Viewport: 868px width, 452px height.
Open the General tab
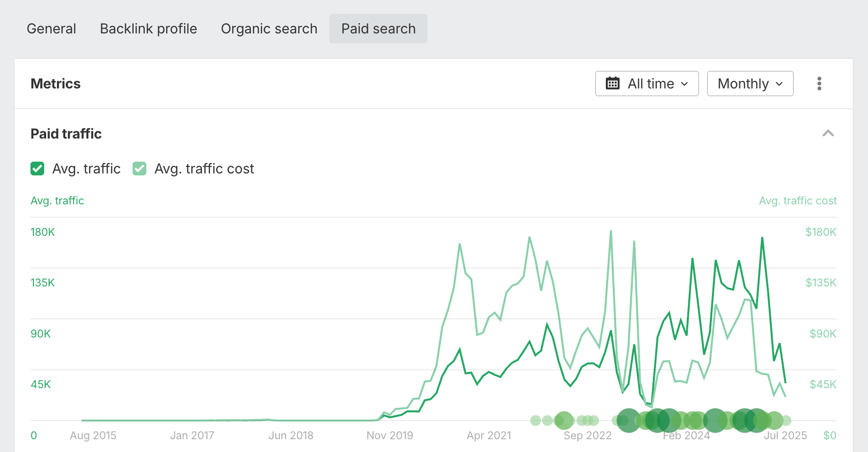pos(52,28)
